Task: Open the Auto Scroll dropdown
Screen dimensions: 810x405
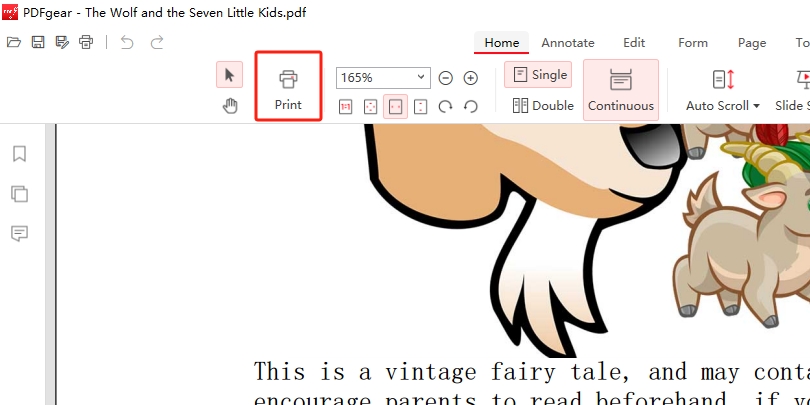Action: [723, 90]
